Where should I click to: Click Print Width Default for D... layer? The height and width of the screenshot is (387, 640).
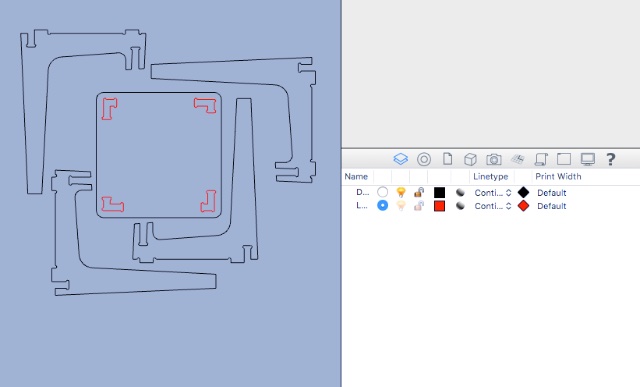(551, 193)
